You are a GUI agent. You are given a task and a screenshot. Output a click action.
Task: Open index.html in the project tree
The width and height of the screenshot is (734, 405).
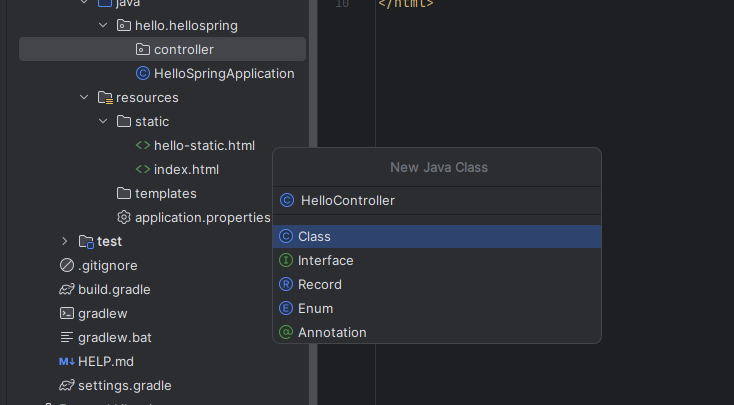[186, 169]
